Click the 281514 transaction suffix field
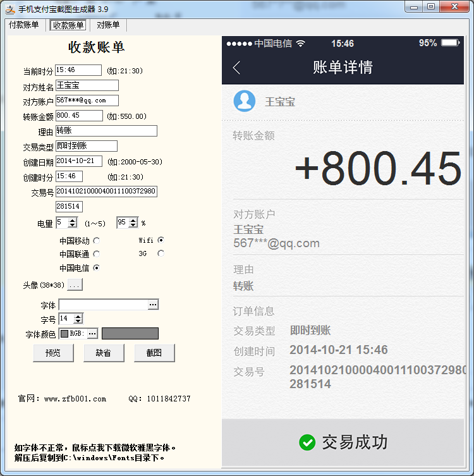The height and width of the screenshot is (476, 474). [69, 207]
